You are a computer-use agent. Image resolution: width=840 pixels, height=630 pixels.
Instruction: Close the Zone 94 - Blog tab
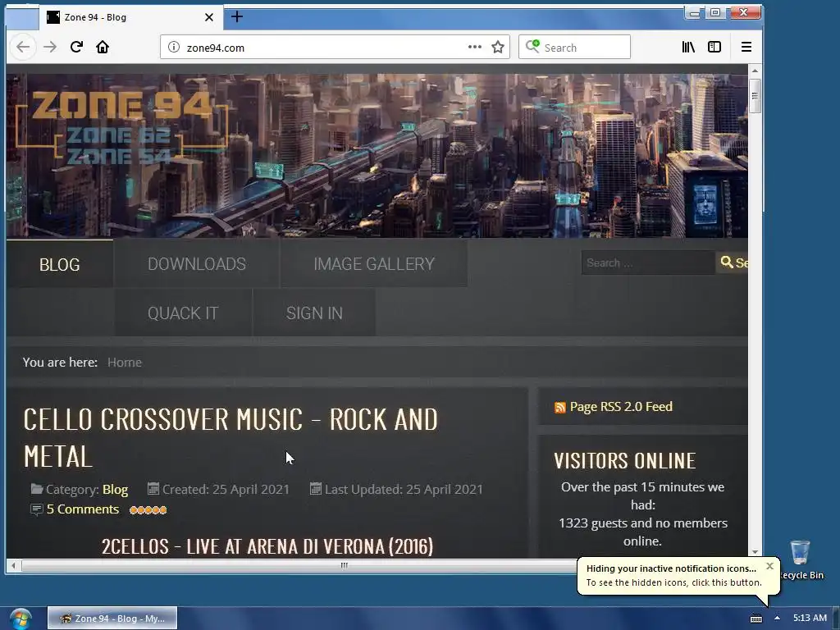[x=209, y=17]
